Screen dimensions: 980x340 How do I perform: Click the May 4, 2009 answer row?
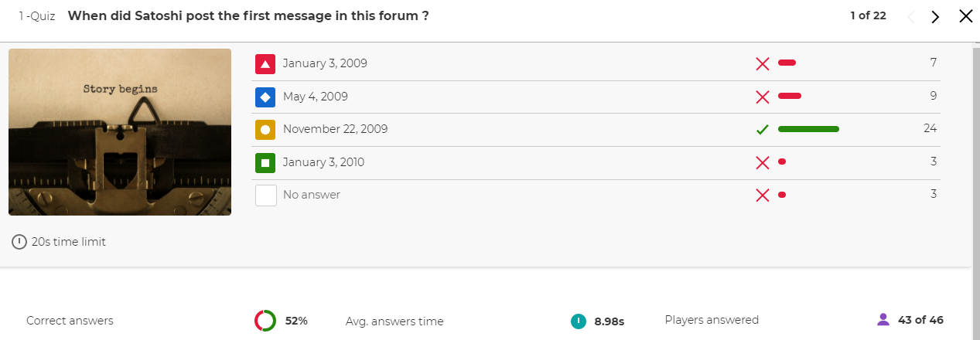coord(596,97)
